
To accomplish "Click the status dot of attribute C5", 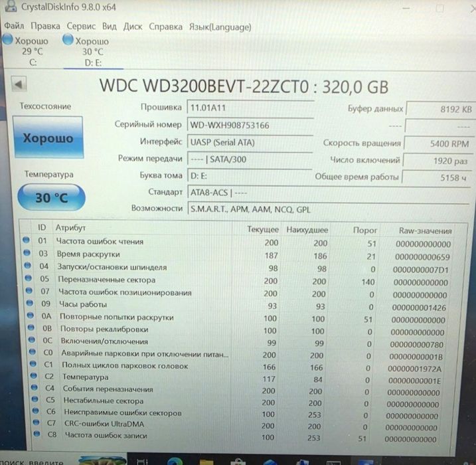I will coord(35,399).
